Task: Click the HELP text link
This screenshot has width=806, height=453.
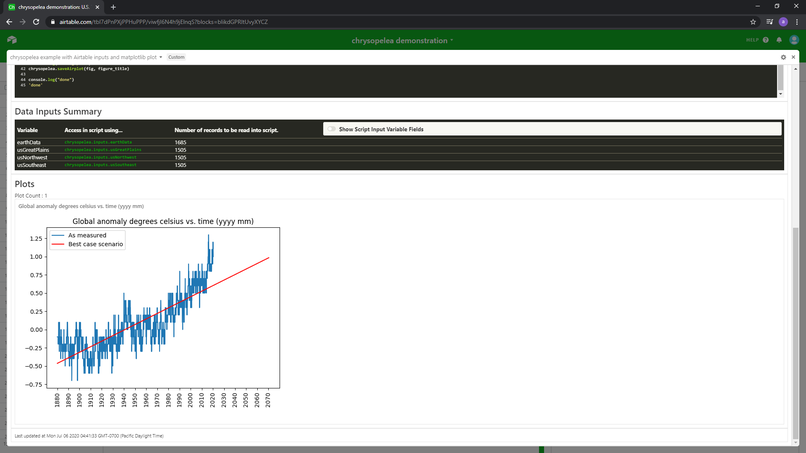Action: (x=752, y=40)
